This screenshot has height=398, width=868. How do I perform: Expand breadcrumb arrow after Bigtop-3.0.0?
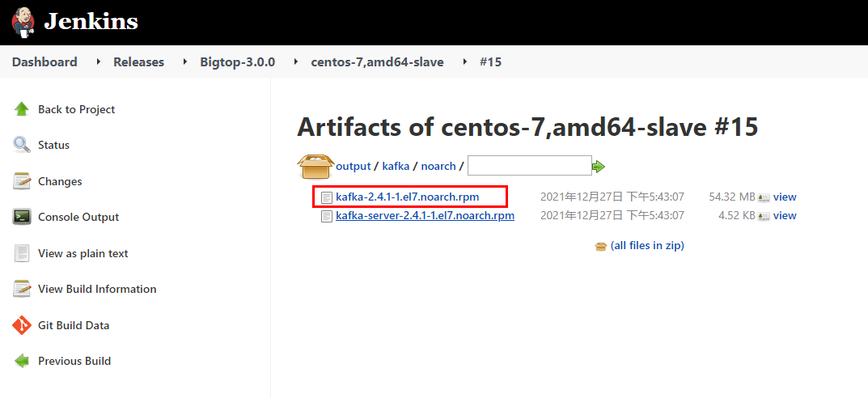295,61
